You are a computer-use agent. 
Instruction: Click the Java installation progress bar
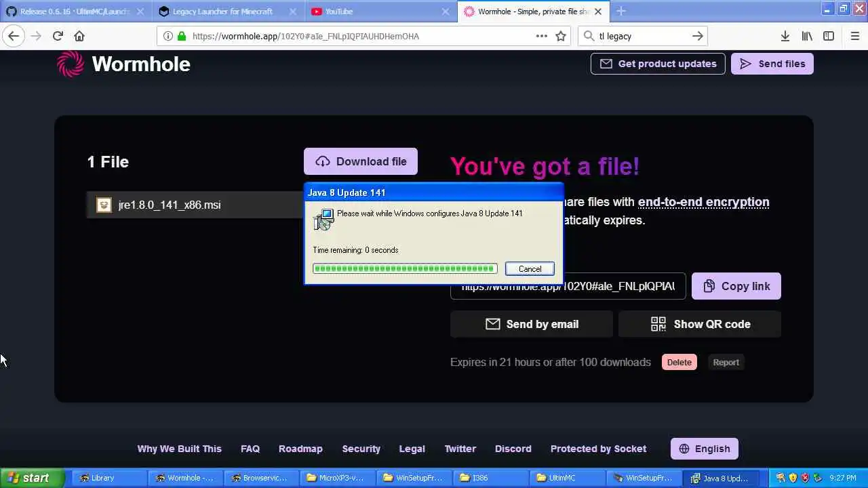tap(405, 269)
